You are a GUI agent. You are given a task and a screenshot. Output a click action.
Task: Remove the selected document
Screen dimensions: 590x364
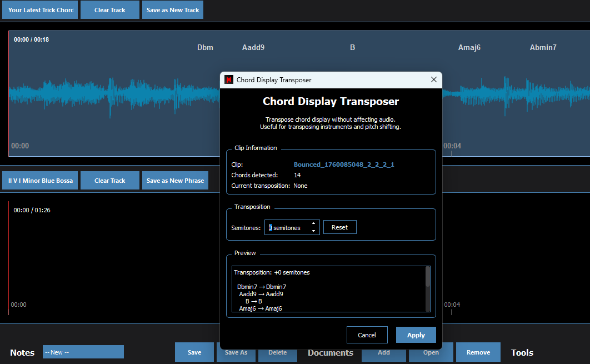coord(478,352)
